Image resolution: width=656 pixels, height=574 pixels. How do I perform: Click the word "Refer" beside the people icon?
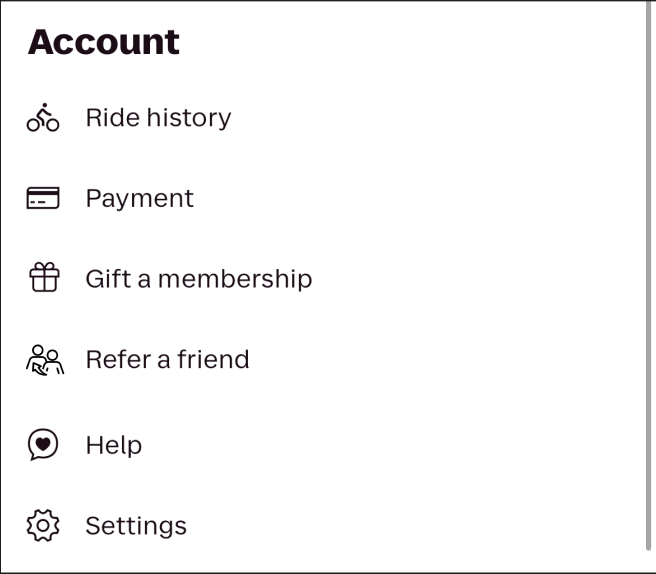[x=118, y=359]
